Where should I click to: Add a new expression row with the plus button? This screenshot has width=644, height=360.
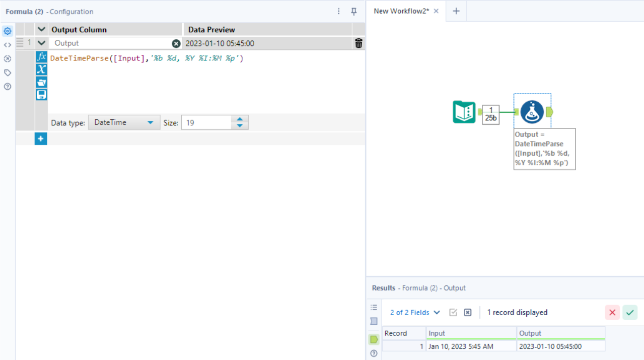click(41, 138)
